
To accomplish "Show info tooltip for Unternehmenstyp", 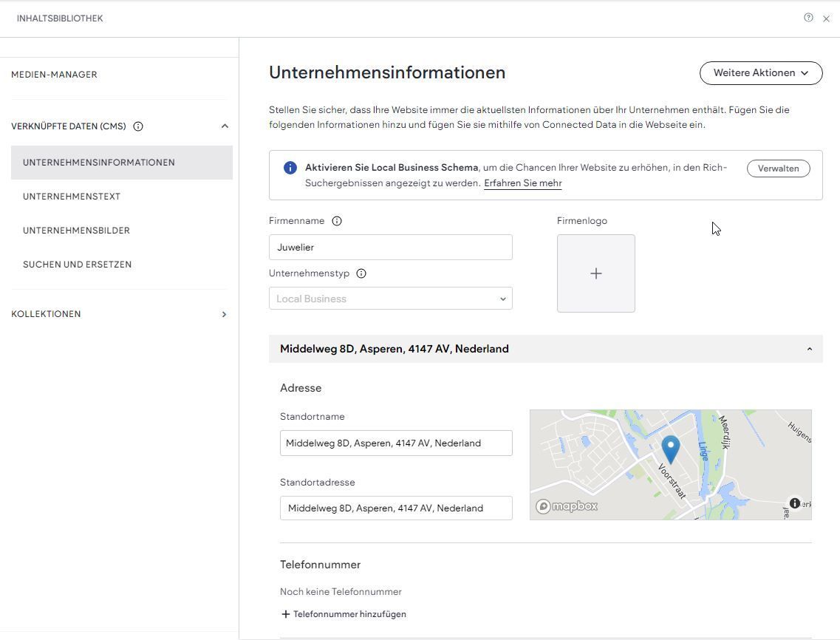I will pos(361,273).
